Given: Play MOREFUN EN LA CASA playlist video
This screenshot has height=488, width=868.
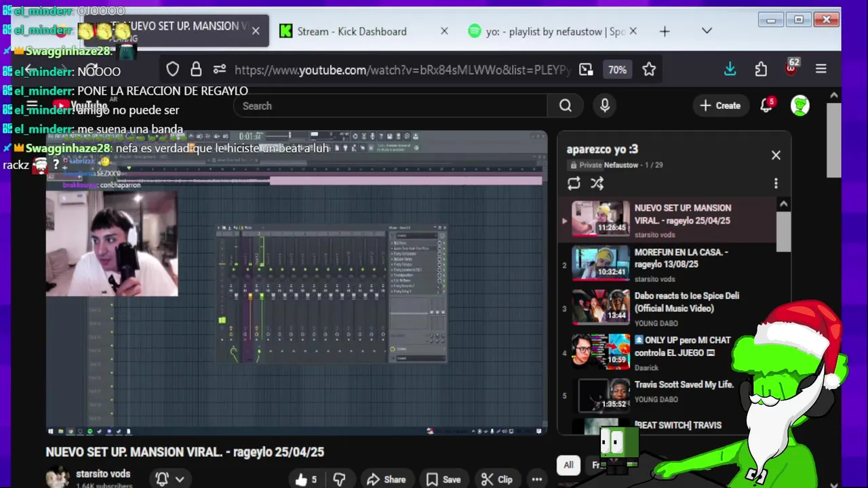Looking at the screenshot, I should click(x=667, y=264).
